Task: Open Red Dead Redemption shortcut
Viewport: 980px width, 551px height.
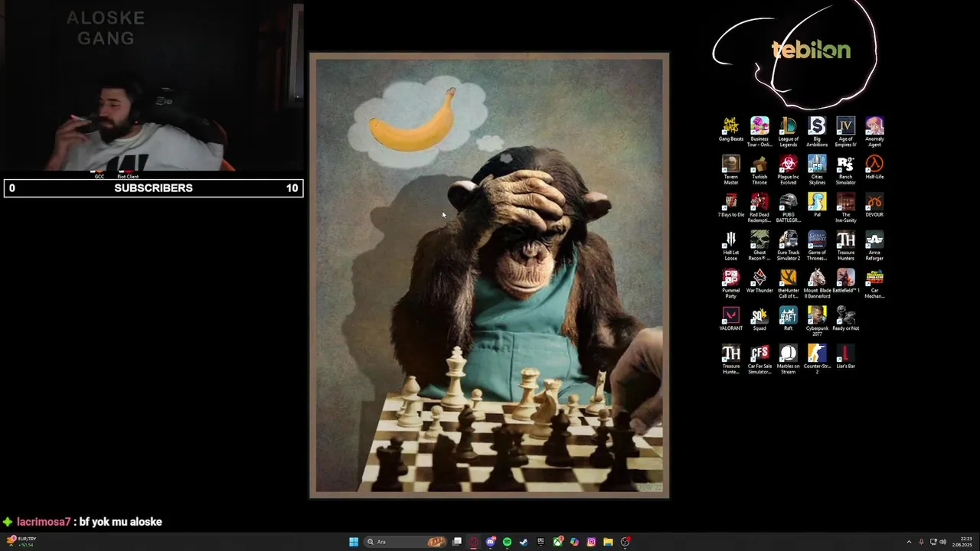Action: [x=759, y=207]
